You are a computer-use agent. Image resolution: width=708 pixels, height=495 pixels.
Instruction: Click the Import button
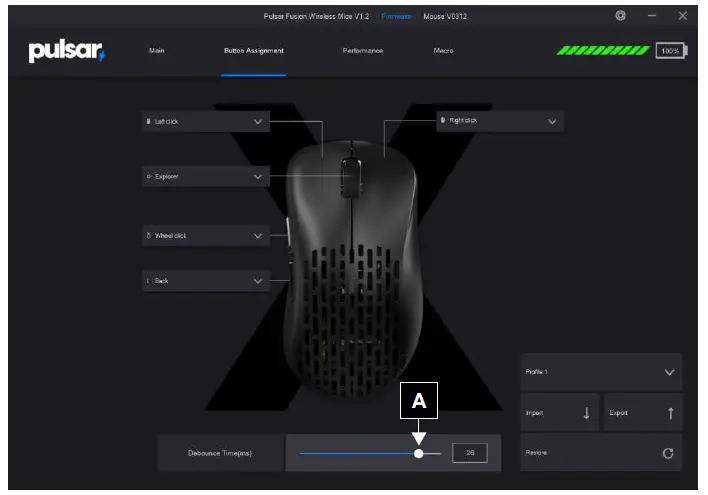point(560,413)
